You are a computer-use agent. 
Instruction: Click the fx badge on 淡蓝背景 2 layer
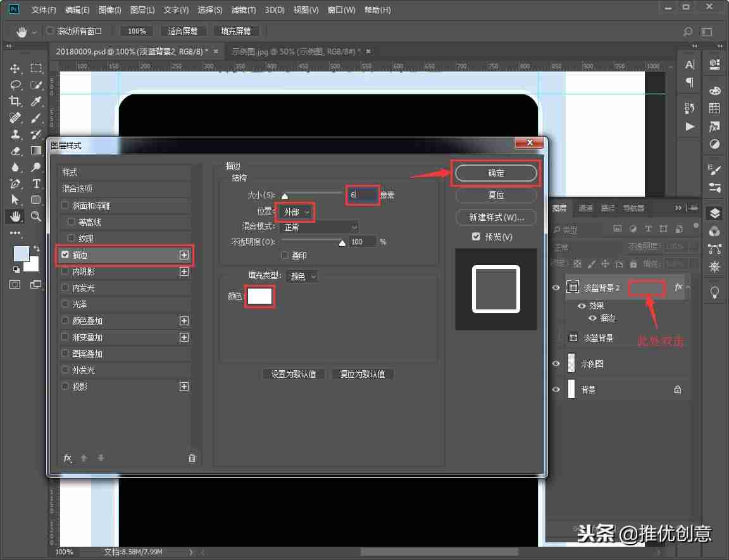tap(678, 287)
